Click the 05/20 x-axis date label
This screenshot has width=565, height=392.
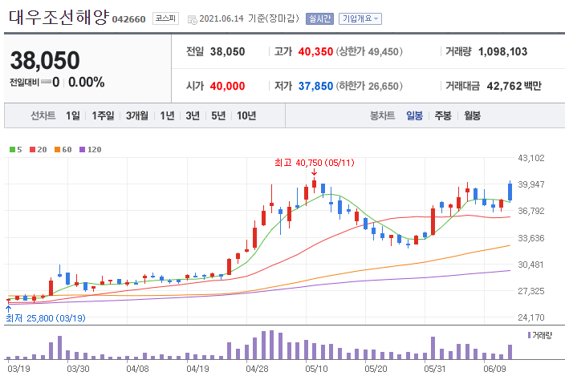pyautogui.click(x=376, y=369)
